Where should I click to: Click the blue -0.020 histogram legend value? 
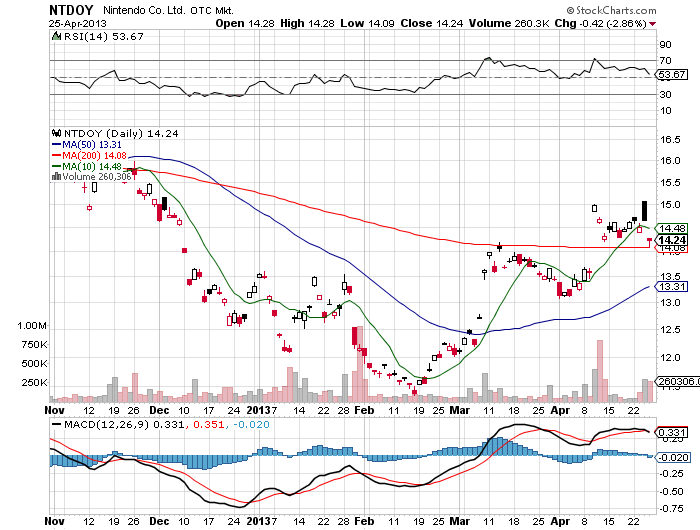(x=251, y=424)
